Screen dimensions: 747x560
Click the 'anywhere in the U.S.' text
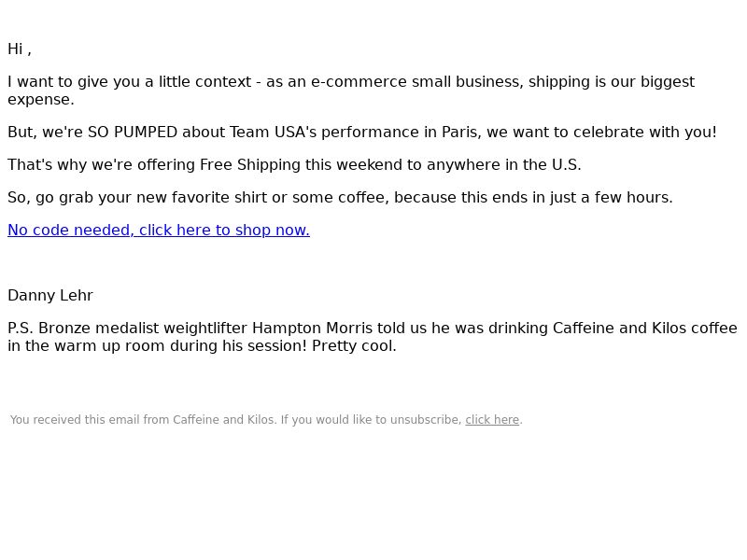coord(504,165)
